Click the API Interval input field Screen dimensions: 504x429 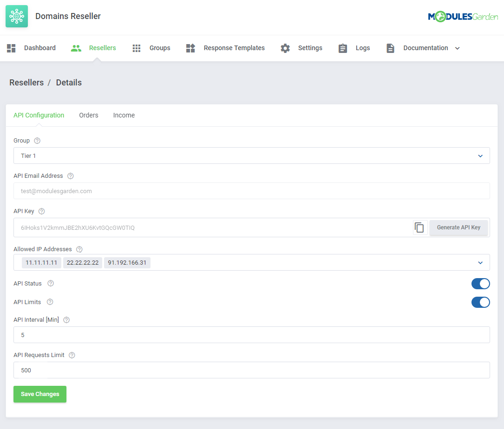(252, 335)
